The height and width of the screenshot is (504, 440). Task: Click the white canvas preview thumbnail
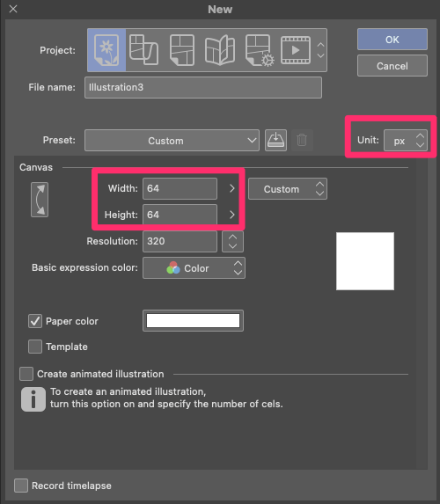tap(365, 261)
